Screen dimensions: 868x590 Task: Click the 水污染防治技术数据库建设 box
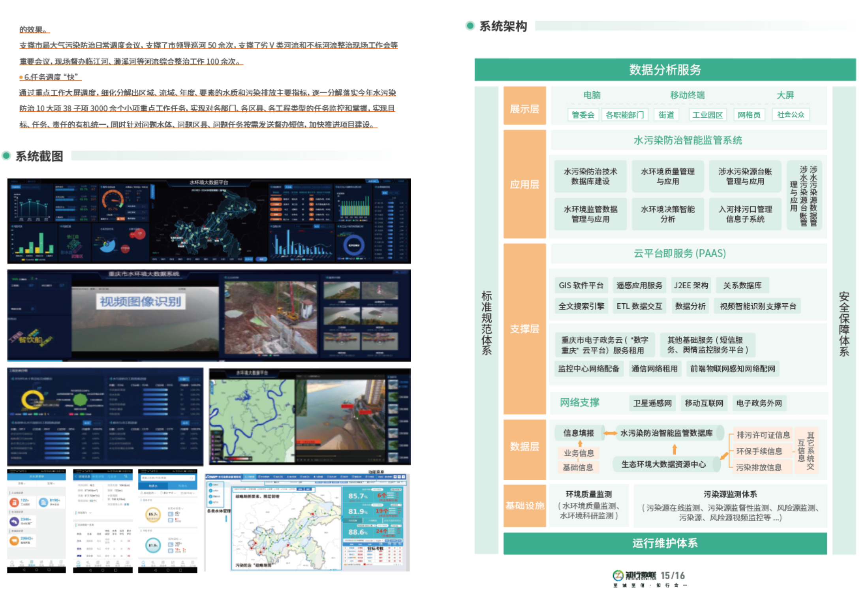(590, 176)
